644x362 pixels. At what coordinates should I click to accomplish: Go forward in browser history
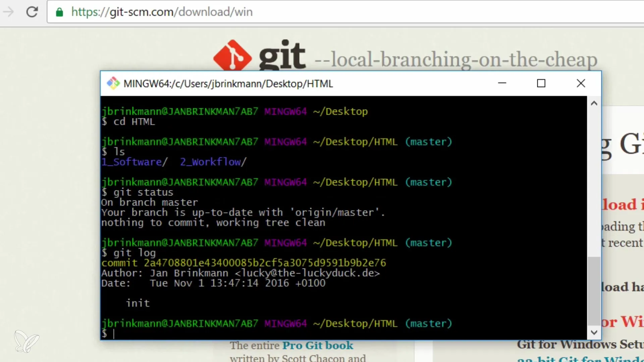8,12
